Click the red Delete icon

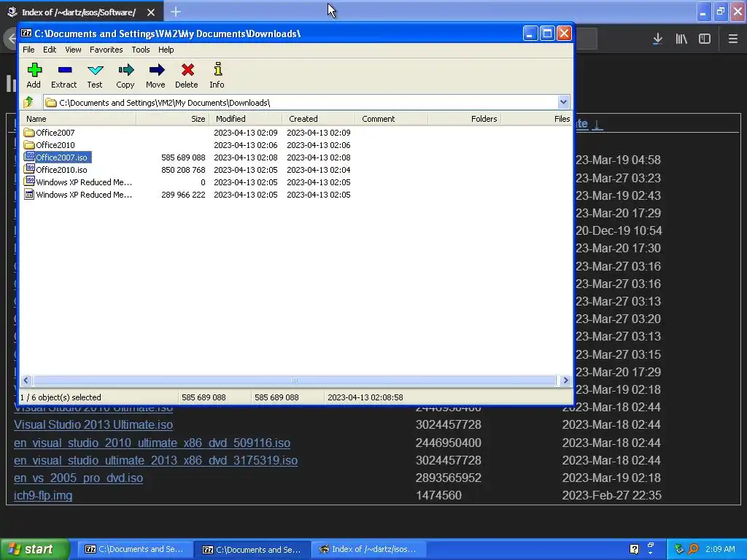point(187,71)
